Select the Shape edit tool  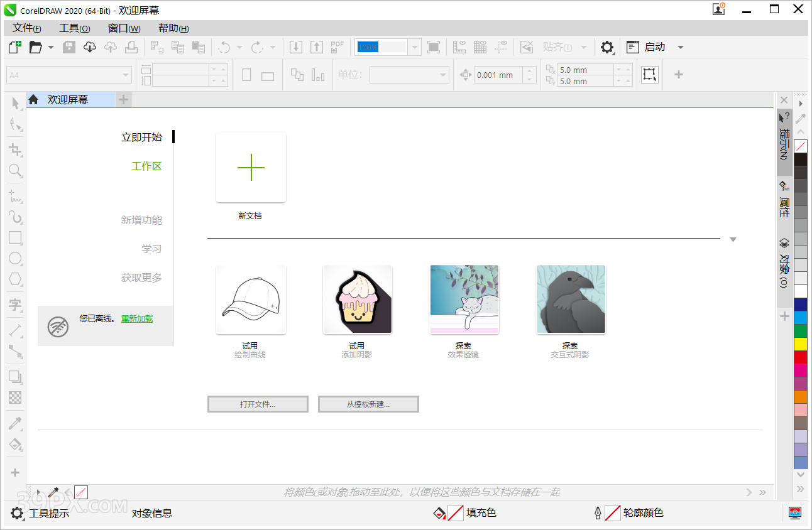(16, 124)
